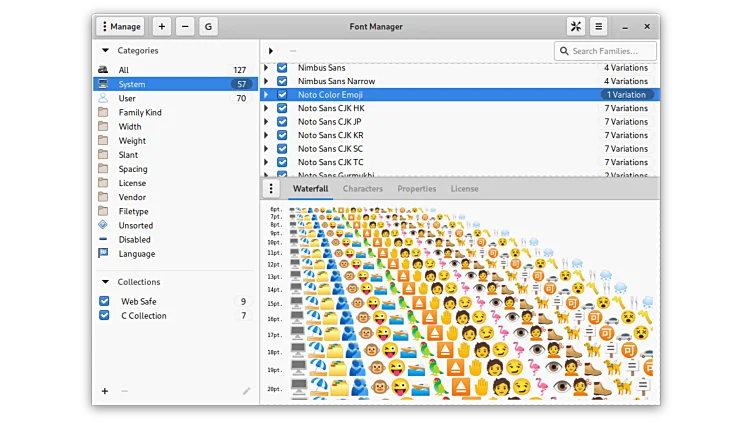Collapse the Categories section
Screen dimensions: 752x423
click(105, 50)
